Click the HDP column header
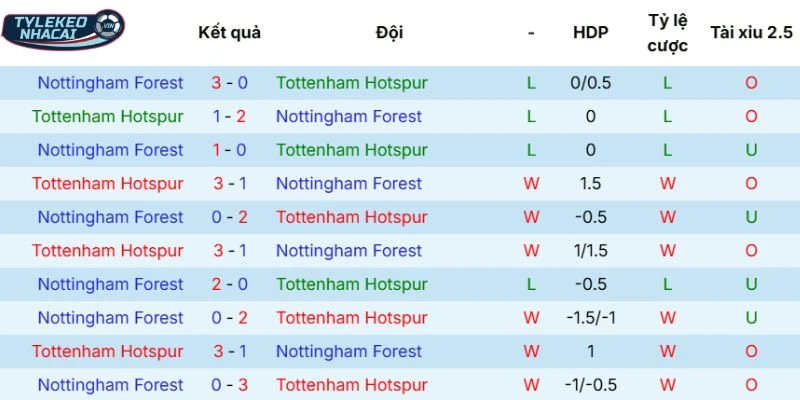The width and height of the screenshot is (800, 400). pyautogui.click(x=590, y=32)
